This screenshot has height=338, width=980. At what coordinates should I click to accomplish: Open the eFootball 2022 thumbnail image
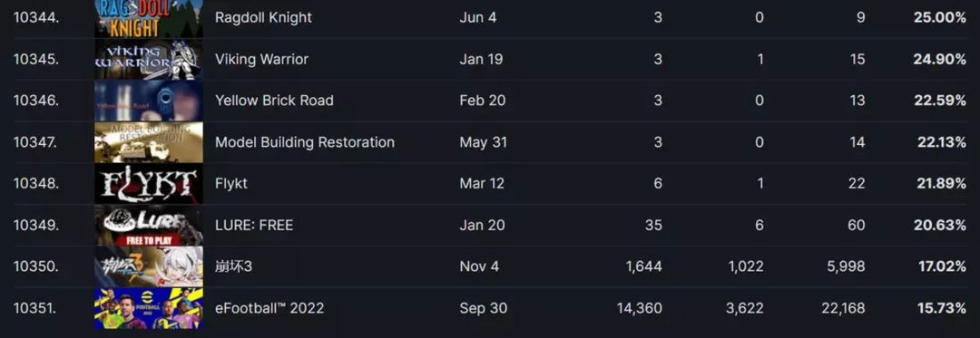tap(149, 308)
